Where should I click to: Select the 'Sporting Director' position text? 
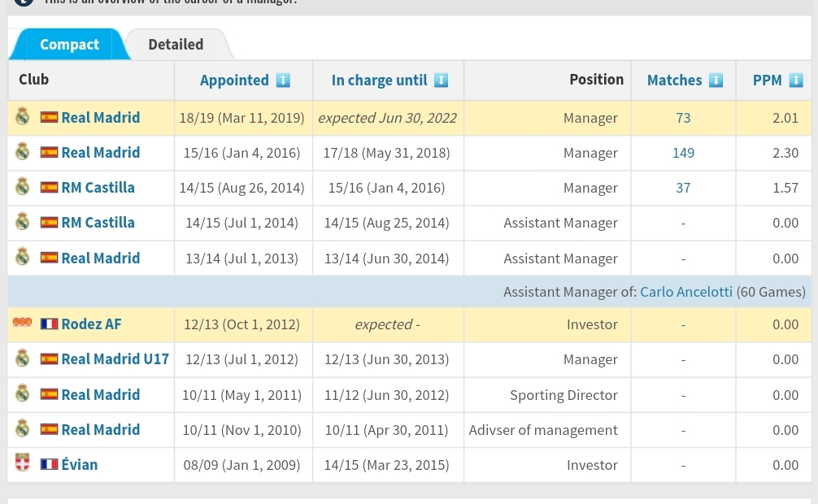coord(564,395)
